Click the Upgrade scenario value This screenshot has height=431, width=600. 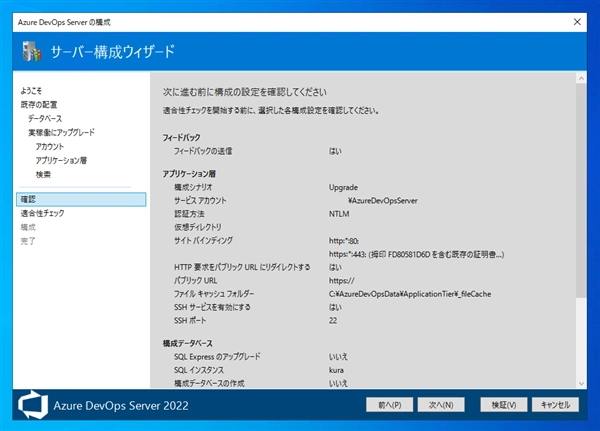click(x=343, y=188)
